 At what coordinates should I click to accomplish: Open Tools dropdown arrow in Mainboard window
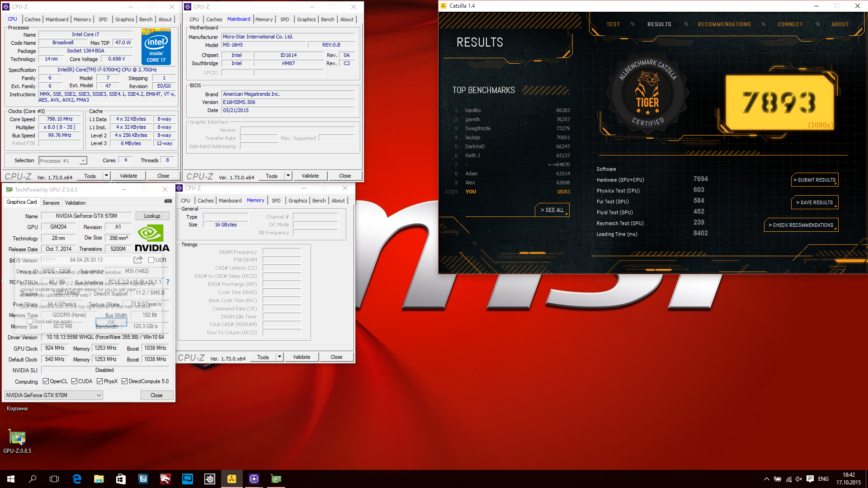[x=288, y=176]
